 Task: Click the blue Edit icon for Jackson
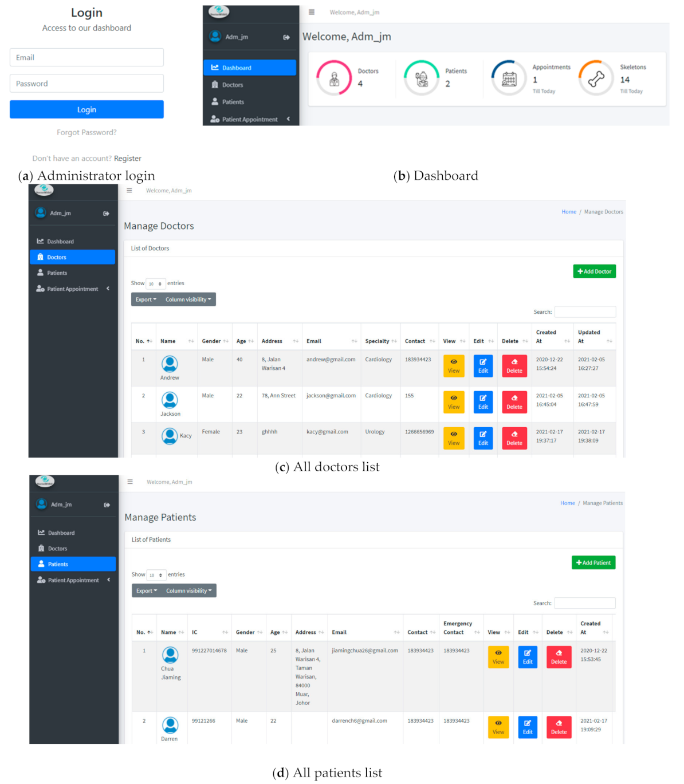483,402
